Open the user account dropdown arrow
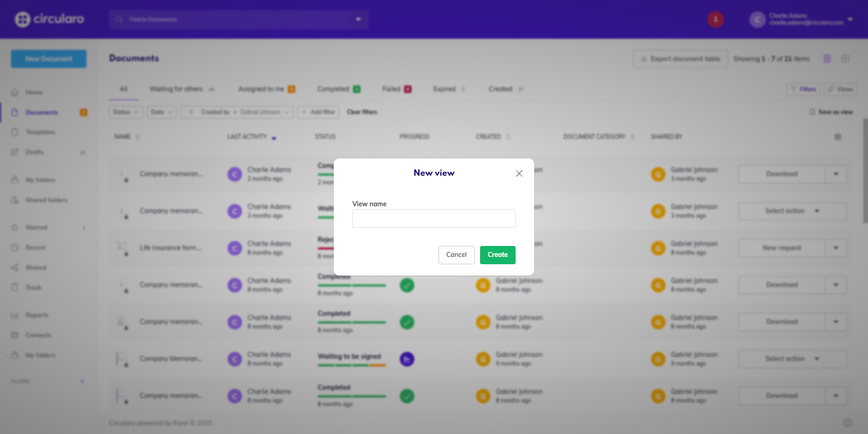The image size is (868, 434). 850,19
